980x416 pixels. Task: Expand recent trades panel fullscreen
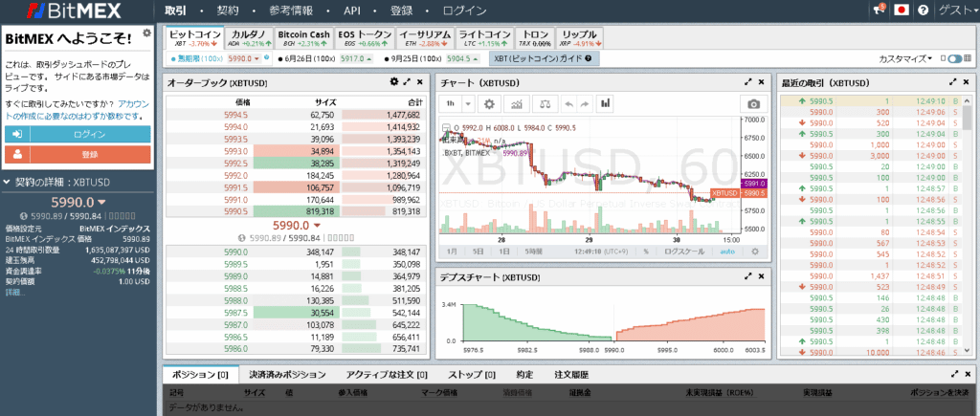click(953, 82)
